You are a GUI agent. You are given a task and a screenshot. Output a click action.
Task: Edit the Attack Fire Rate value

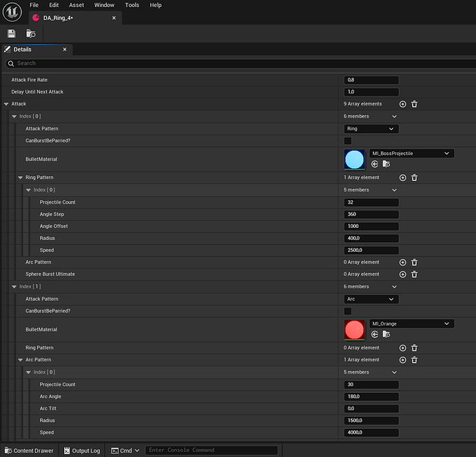(371, 80)
